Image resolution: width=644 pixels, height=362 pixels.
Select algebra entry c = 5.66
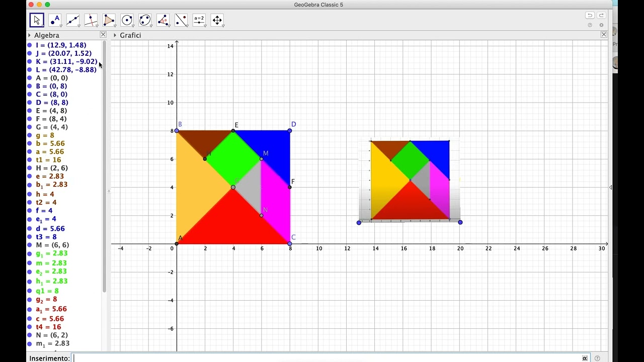click(49, 319)
